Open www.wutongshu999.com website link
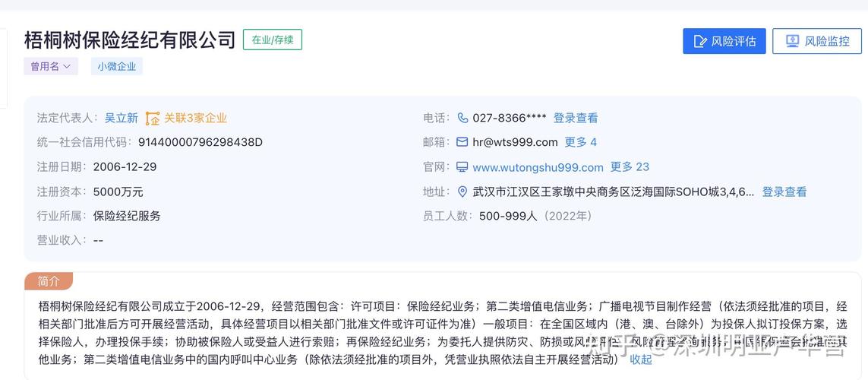This screenshot has height=380, width=868. pos(538,167)
